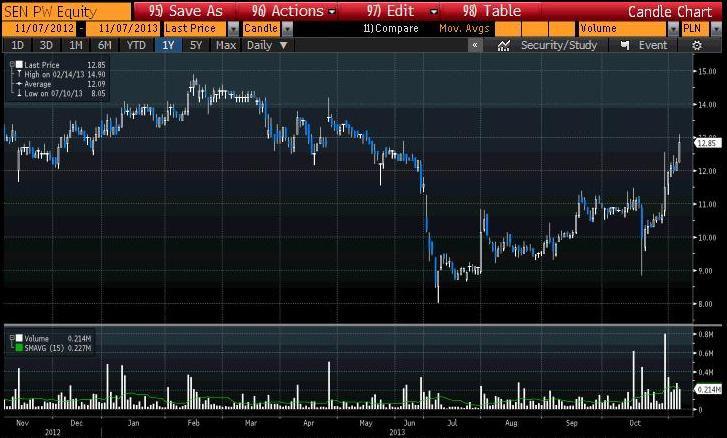Open the chart settings gear icon
Image resolution: width=727 pixels, height=438 pixels.
pos(696,45)
